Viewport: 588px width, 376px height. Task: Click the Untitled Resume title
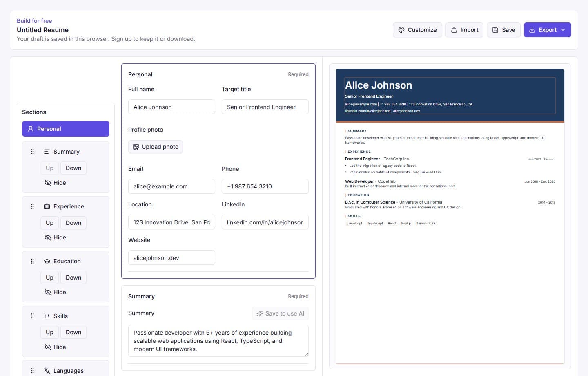tap(42, 30)
